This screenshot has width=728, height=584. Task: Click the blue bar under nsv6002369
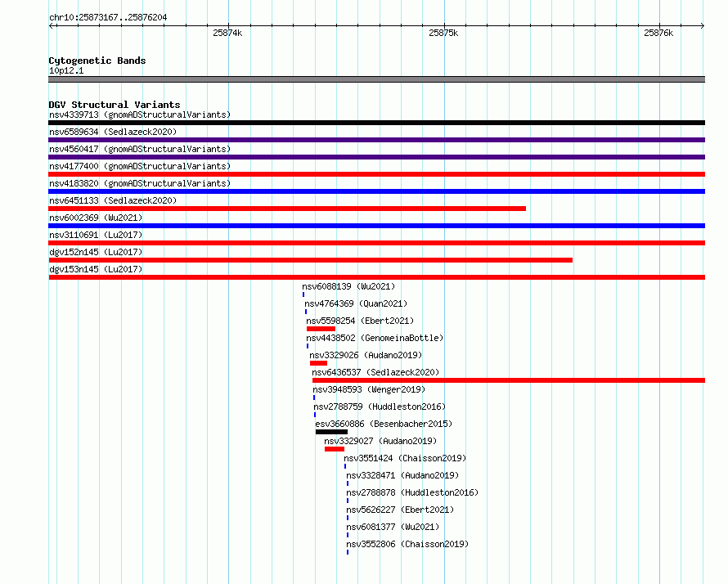(376, 226)
